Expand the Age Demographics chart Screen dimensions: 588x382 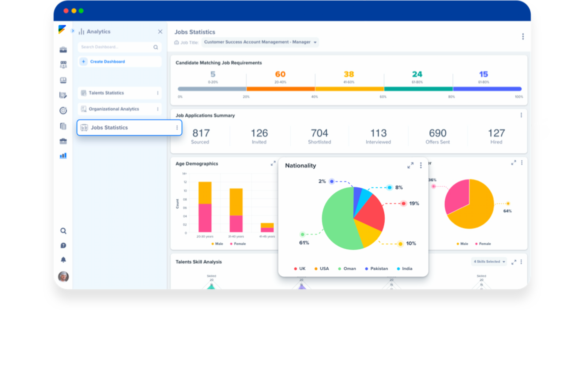tap(273, 163)
